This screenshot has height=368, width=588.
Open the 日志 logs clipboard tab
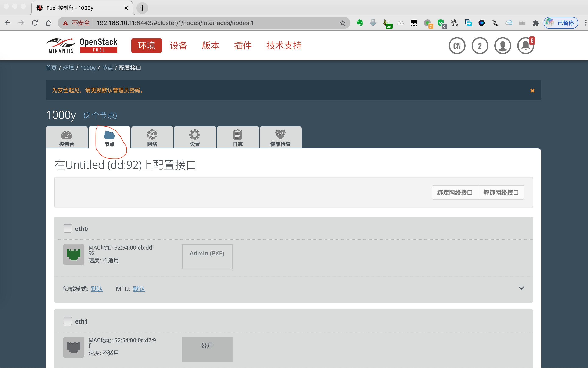point(238,138)
